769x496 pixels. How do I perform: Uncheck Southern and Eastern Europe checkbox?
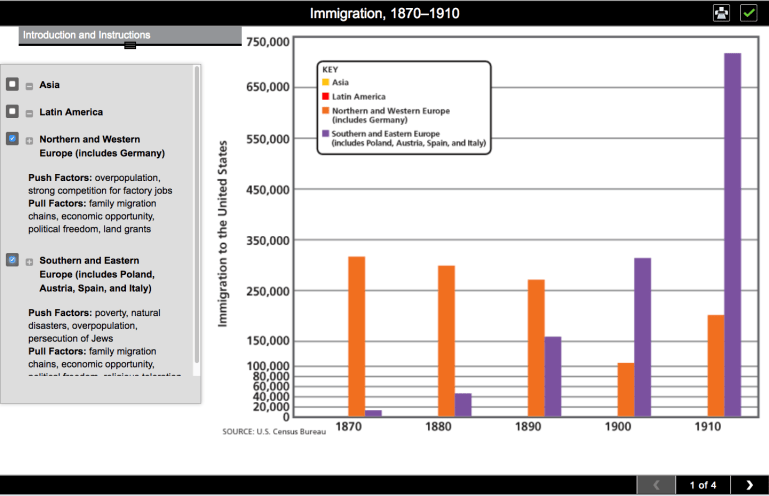click(x=12, y=260)
